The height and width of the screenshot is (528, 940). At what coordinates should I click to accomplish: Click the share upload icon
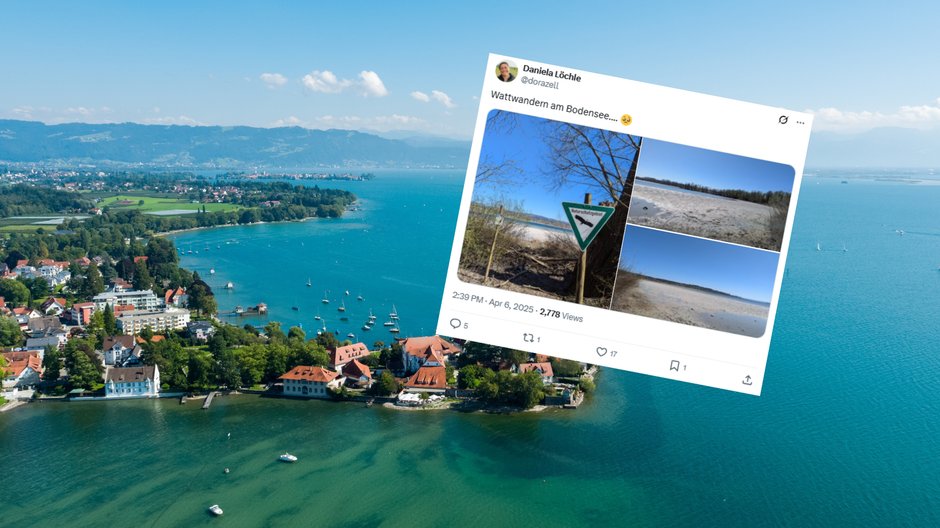[x=747, y=380]
